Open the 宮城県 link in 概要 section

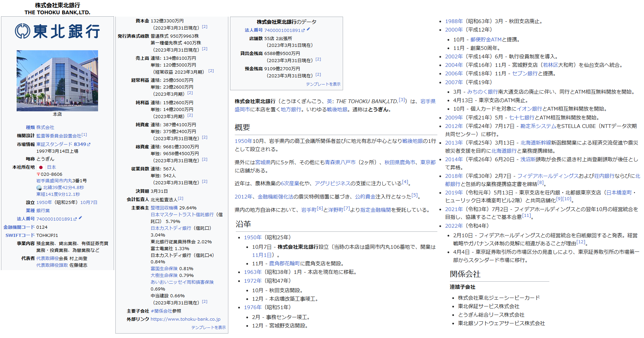tap(263, 163)
